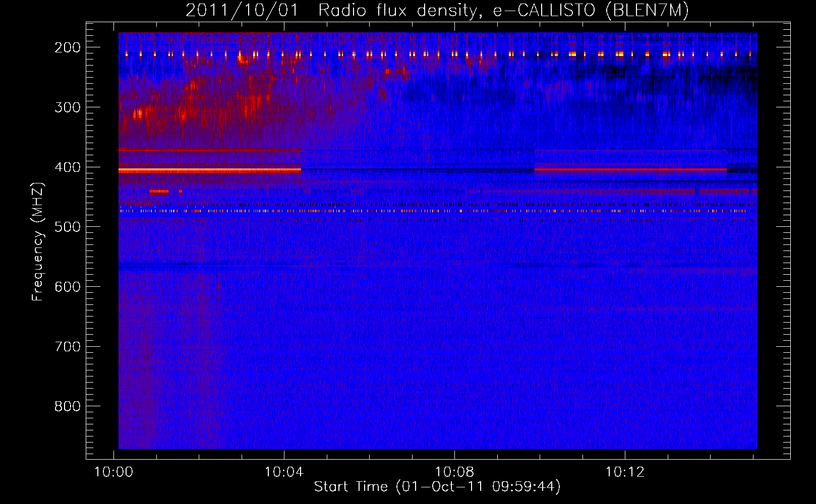Click the 300 frequency tick label
This screenshot has width=816, height=504.
click(68, 107)
